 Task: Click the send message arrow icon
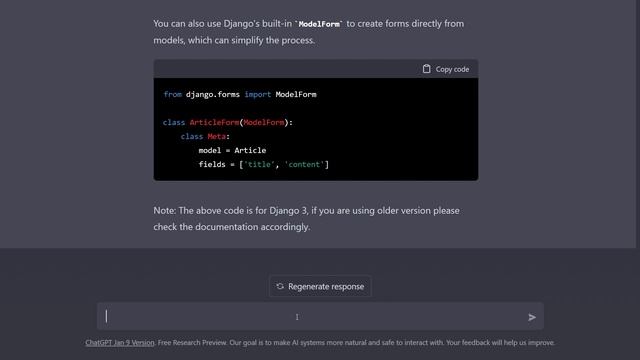point(531,317)
